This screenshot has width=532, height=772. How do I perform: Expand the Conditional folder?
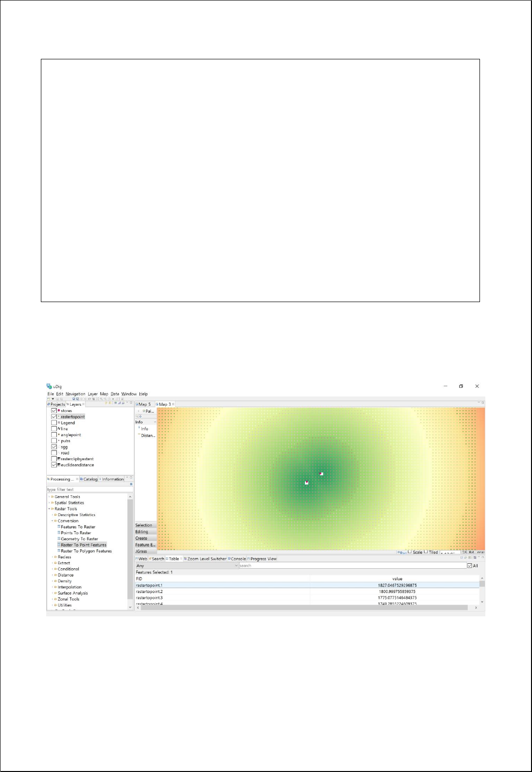pyautogui.click(x=53, y=569)
